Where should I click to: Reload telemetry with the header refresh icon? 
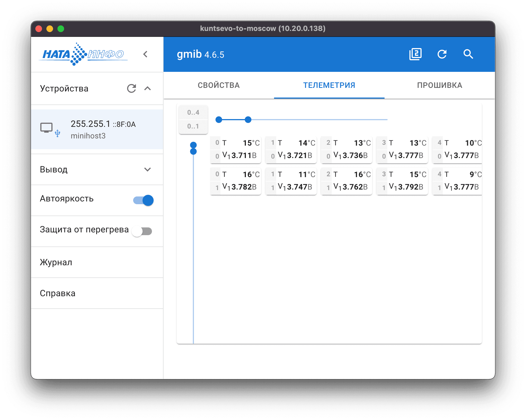pos(442,54)
